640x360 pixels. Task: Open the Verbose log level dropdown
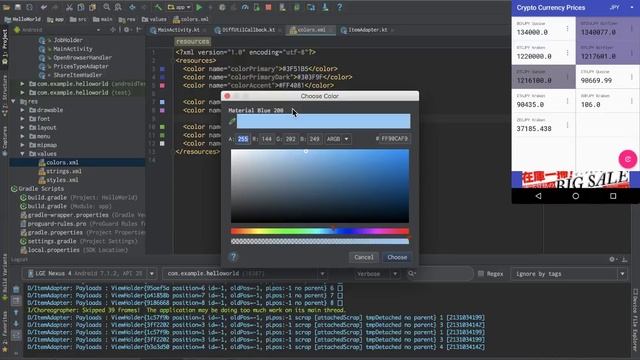[376, 273]
